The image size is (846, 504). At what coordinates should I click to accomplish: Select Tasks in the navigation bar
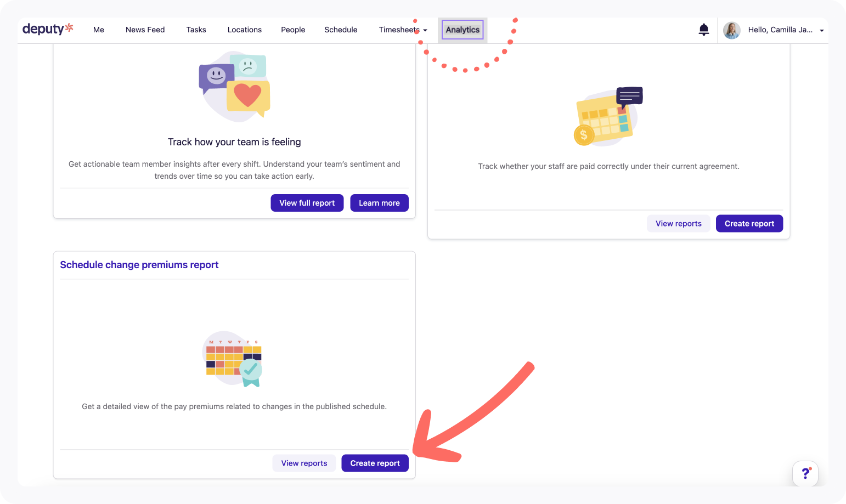(196, 30)
